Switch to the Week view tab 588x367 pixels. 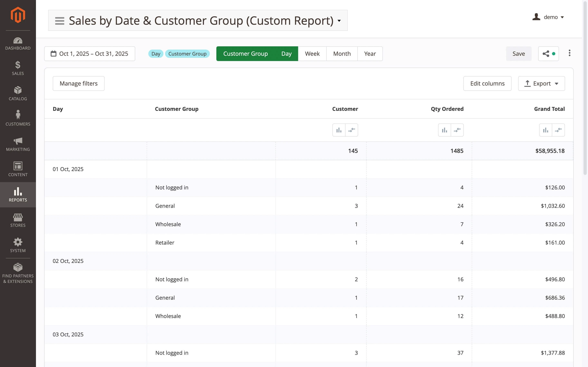pos(312,53)
